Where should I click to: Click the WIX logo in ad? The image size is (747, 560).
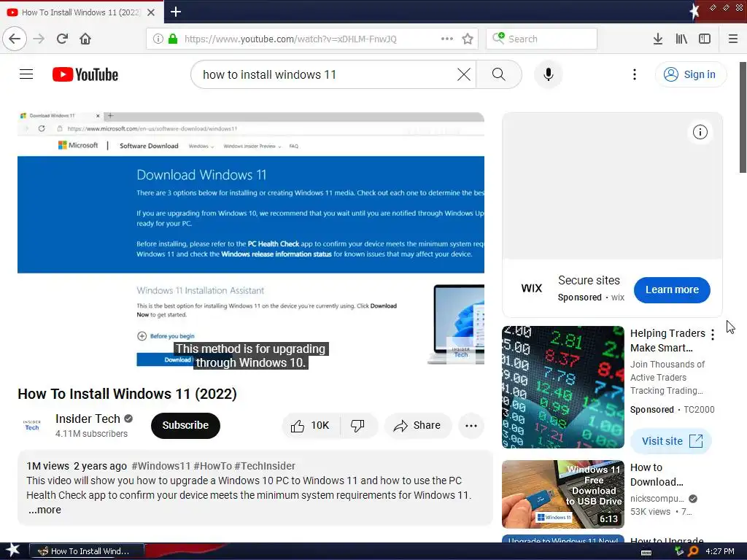[x=532, y=288]
